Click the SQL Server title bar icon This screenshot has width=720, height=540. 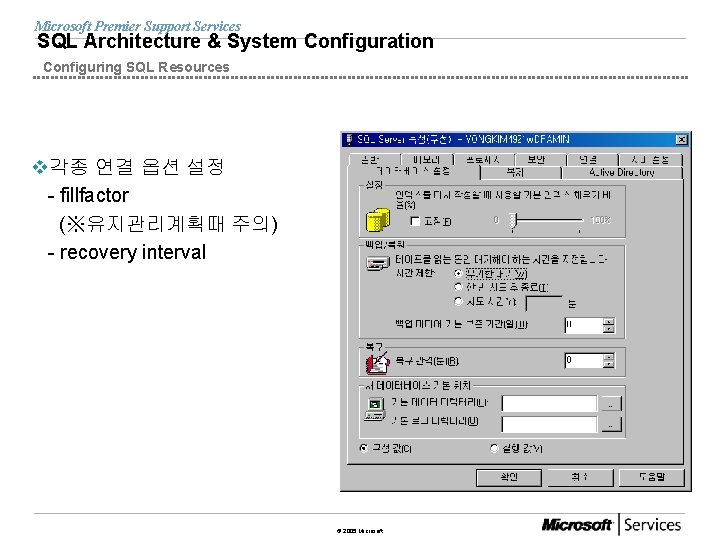(x=349, y=140)
